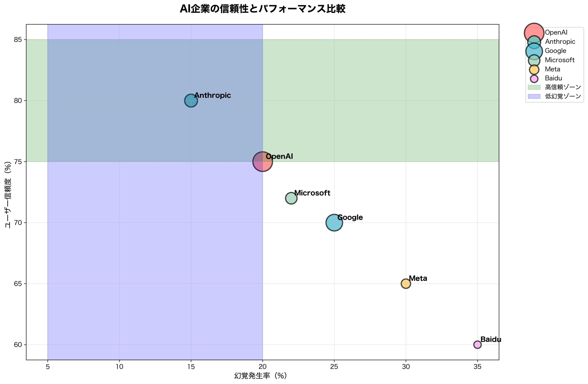Click the Microsoft text in the legend
588x384 pixels.
tap(560, 60)
